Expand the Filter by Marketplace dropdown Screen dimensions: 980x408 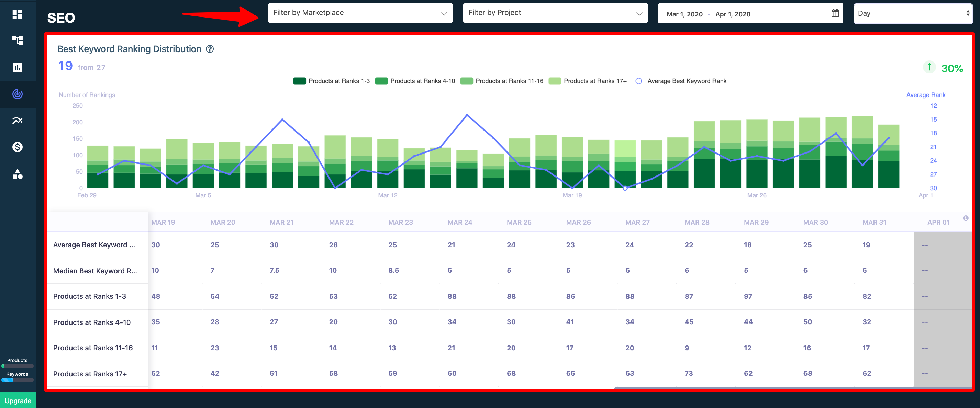click(x=360, y=13)
